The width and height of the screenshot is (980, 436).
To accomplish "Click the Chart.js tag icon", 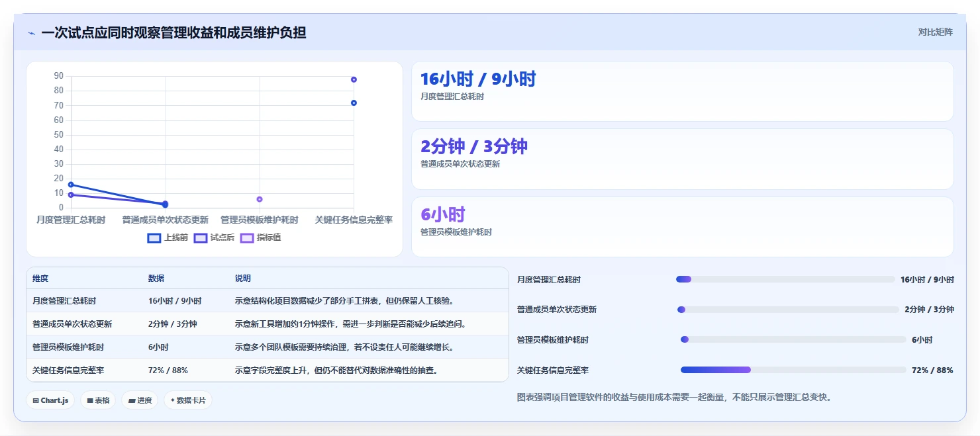I will click(36, 401).
